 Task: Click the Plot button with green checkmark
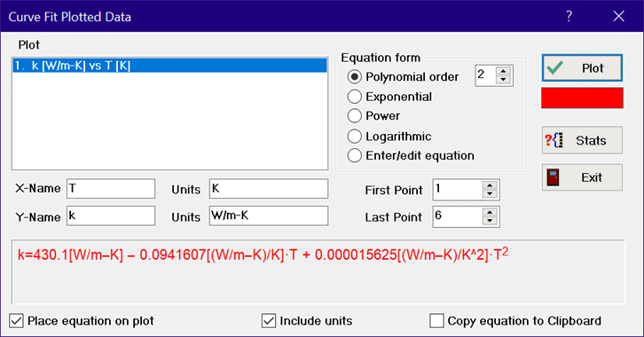[x=582, y=67]
